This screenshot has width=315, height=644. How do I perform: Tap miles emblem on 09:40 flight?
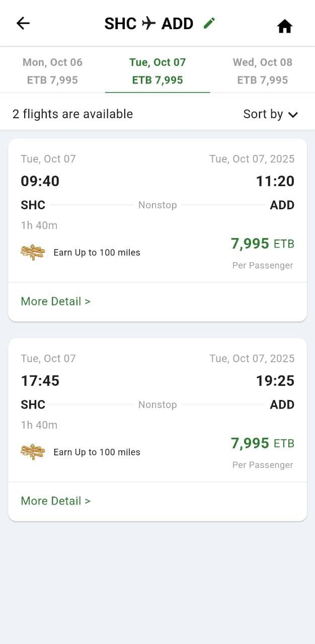33,252
